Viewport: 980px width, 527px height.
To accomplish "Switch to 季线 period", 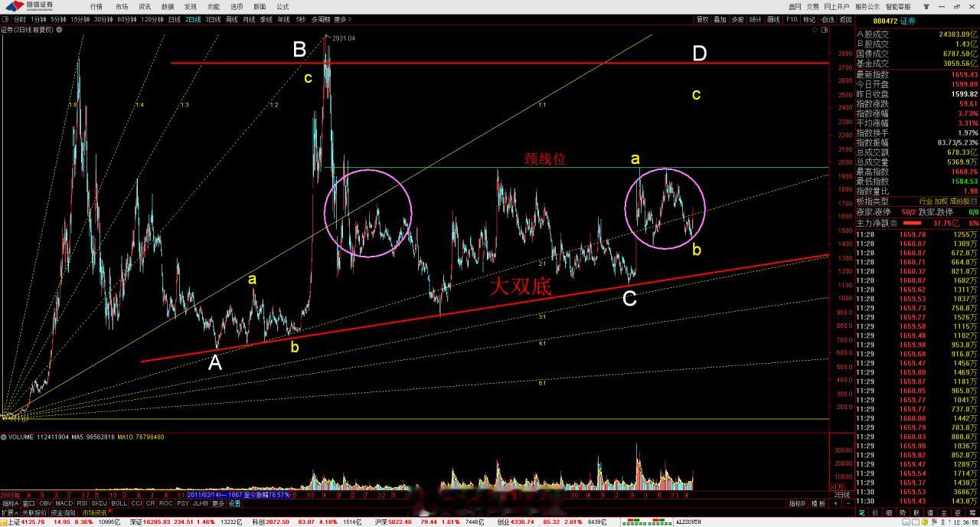I will [x=266, y=19].
